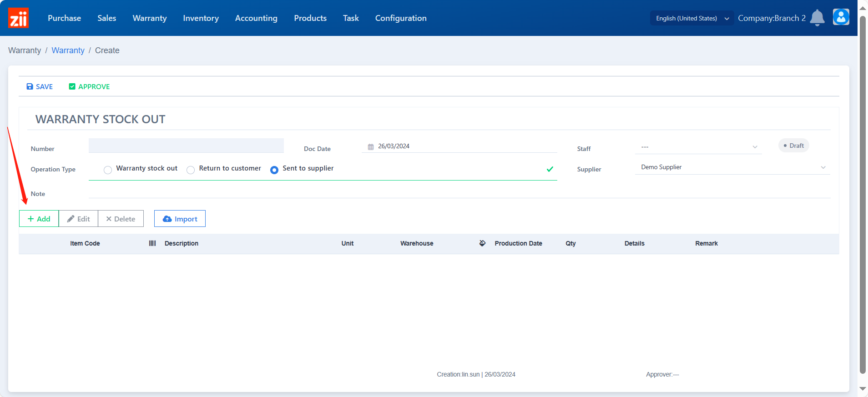Click the Creation:lin.sun footer text
The width and height of the screenshot is (868, 397).
pyautogui.click(x=476, y=374)
